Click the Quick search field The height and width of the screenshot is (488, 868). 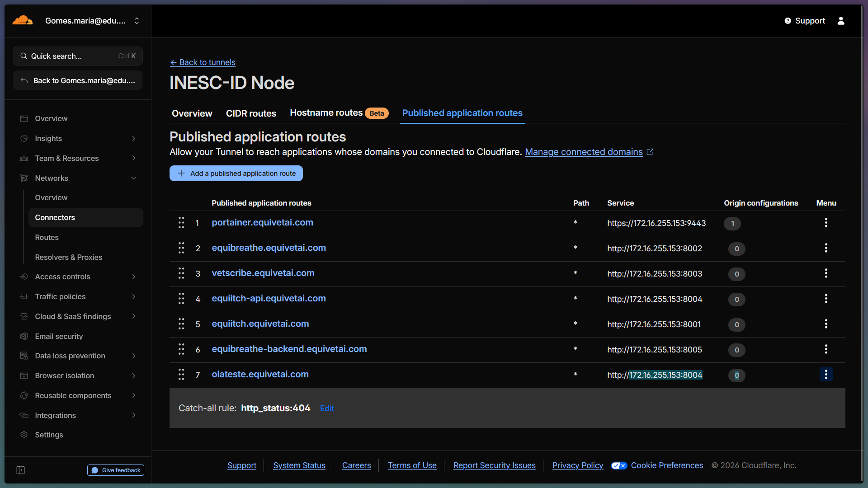pyautogui.click(x=78, y=56)
